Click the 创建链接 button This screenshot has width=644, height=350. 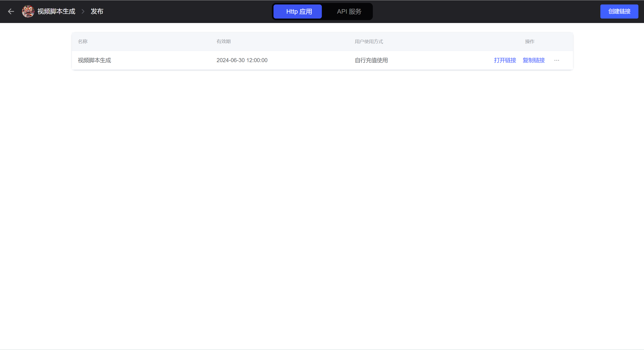click(x=619, y=11)
